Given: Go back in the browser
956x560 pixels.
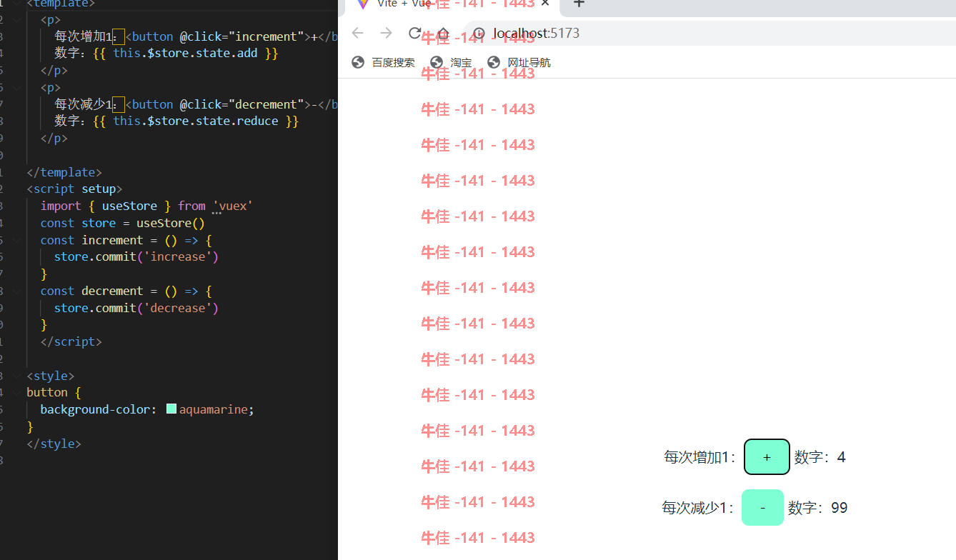Looking at the screenshot, I should 357,33.
